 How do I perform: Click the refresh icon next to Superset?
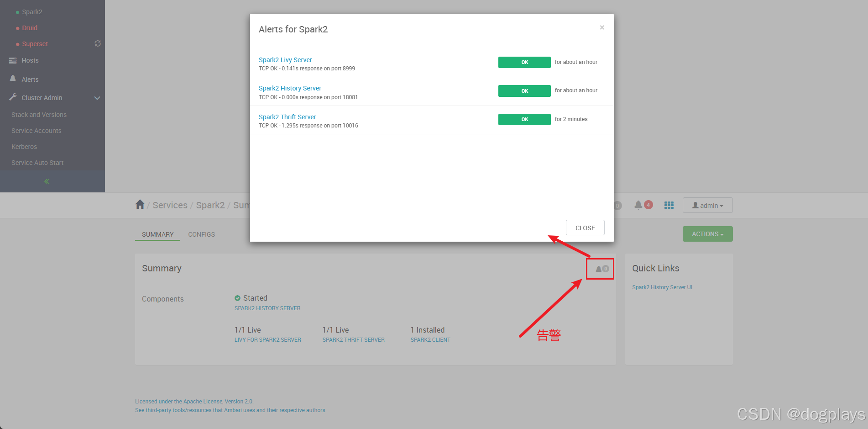pos(98,43)
